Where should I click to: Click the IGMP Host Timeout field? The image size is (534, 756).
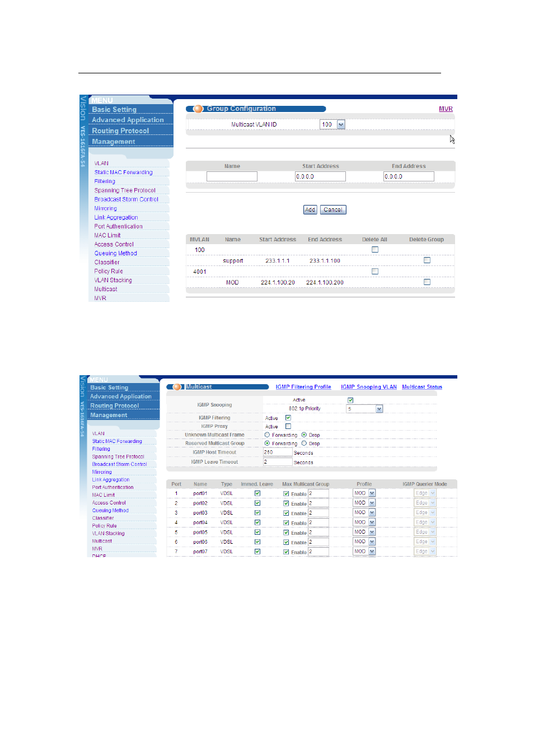278,452
